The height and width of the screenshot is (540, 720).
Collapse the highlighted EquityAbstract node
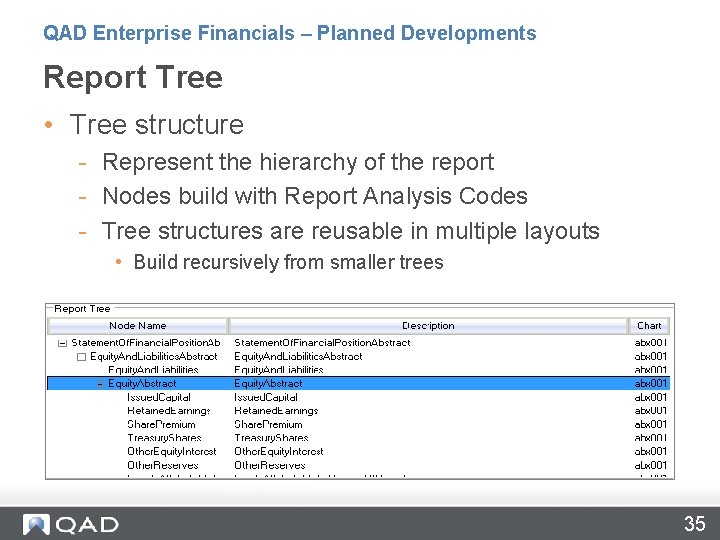100,384
